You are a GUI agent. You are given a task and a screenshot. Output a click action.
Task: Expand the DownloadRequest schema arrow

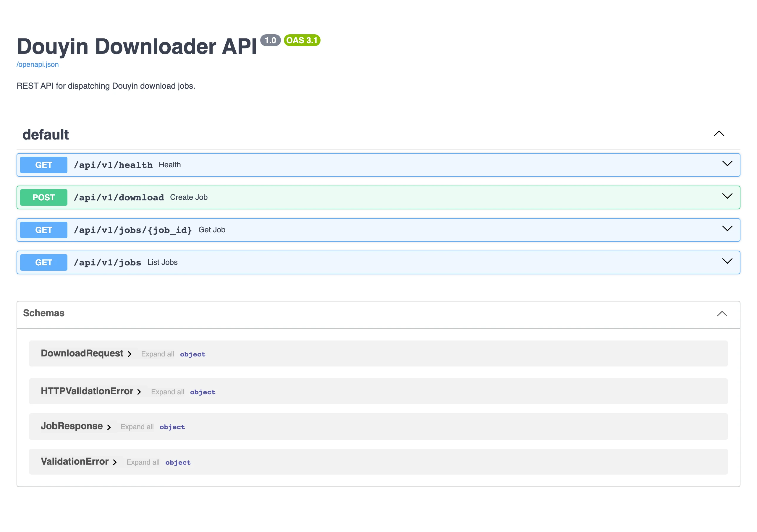pyautogui.click(x=130, y=354)
